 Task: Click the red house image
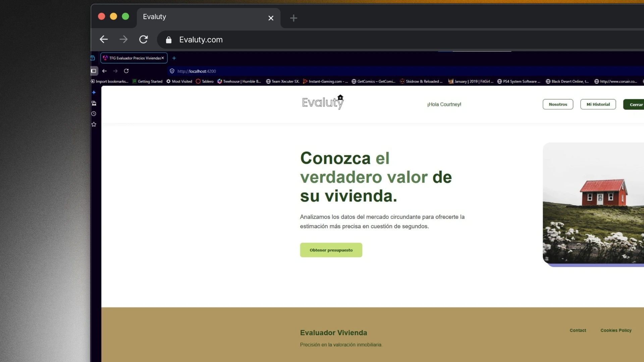tap(593, 203)
